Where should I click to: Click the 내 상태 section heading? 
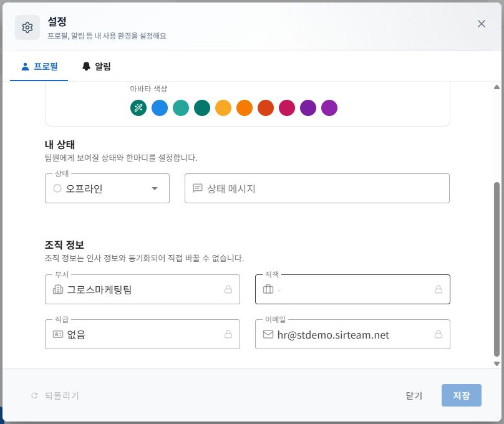(60, 145)
